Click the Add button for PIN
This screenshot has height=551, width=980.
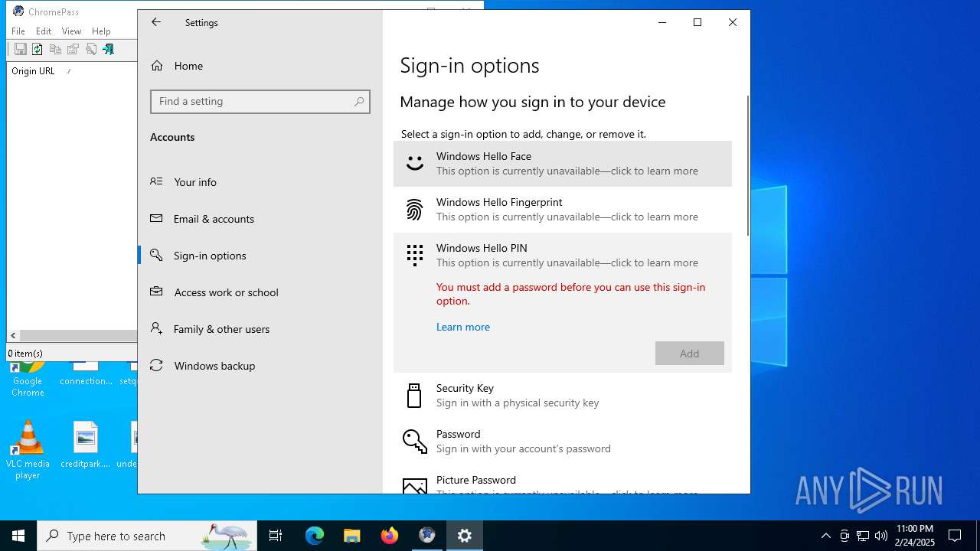tap(690, 354)
